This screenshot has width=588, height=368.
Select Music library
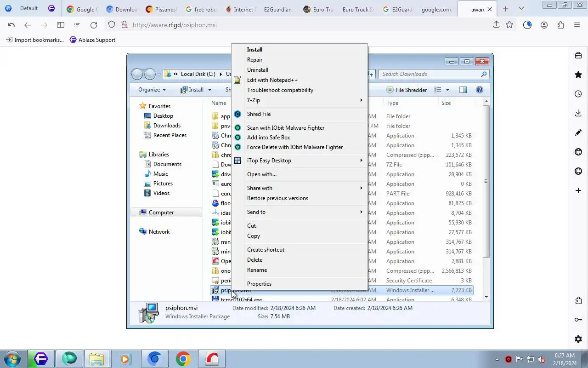pyautogui.click(x=161, y=174)
